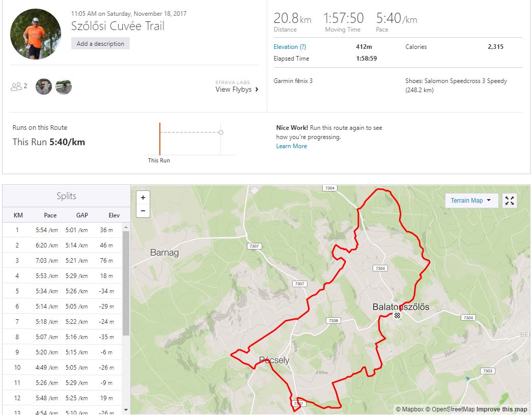Zoom in the map with plus button
The width and height of the screenshot is (532, 415).
tap(143, 198)
